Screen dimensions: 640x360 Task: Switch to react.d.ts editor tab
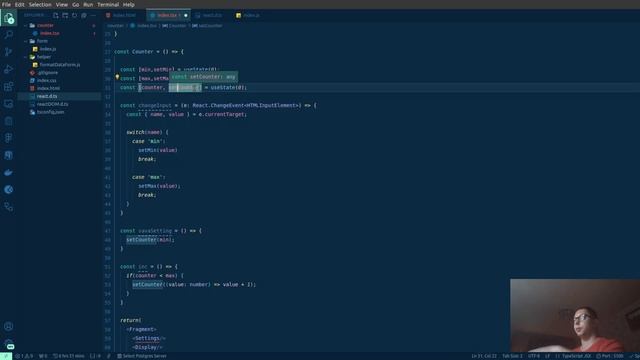pyautogui.click(x=211, y=16)
